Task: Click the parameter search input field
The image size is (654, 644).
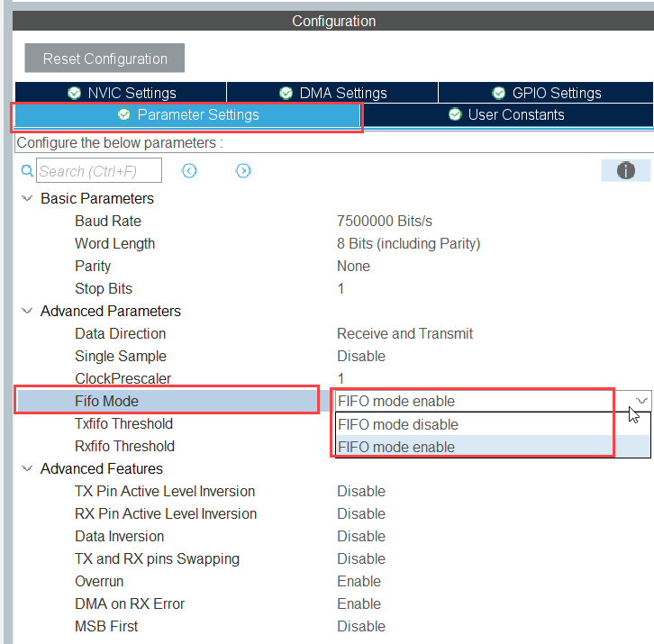Action: tap(99, 170)
